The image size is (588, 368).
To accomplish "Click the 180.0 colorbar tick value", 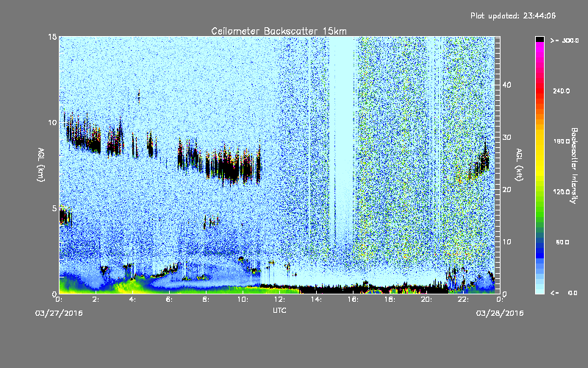I will pyautogui.click(x=562, y=141).
